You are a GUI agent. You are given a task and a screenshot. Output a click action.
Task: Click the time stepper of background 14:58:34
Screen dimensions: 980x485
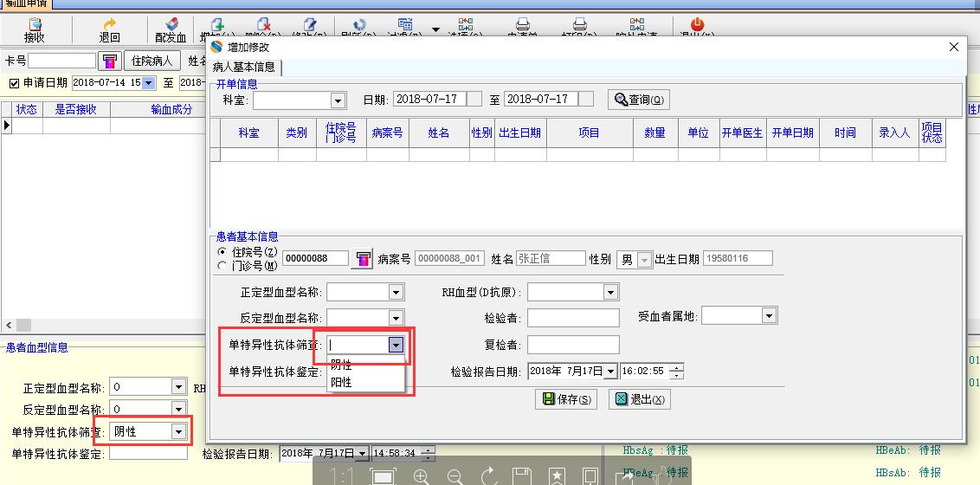(429, 453)
